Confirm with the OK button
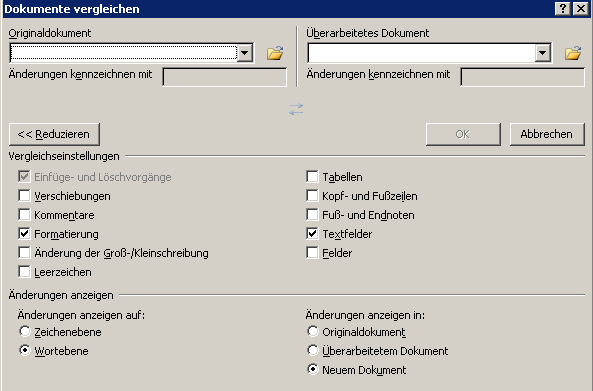The image size is (593, 391). (463, 134)
